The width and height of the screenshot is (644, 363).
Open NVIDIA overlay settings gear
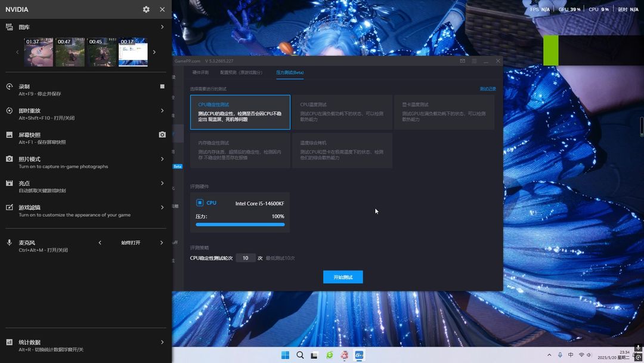[x=146, y=9]
